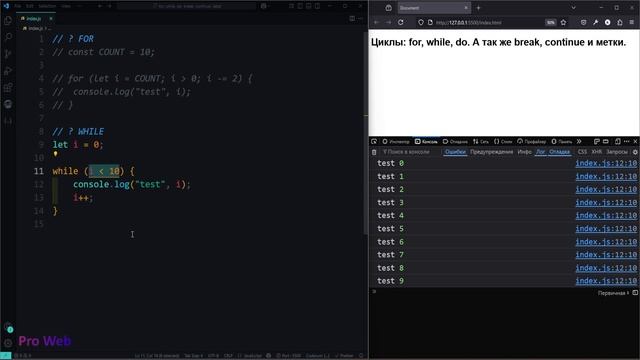Open Firefox extensions puzzle icon
Screen dimensions: 640x360
tap(620, 22)
